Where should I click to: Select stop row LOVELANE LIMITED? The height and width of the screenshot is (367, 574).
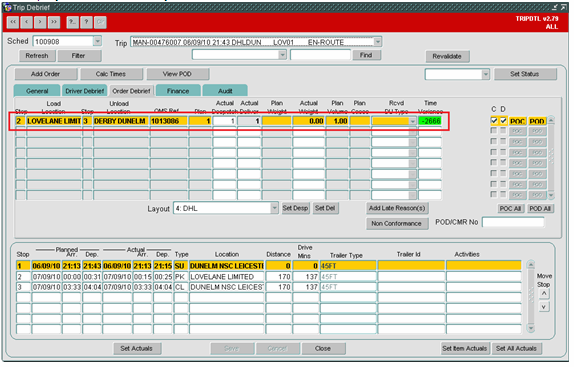tap(269, 277)
